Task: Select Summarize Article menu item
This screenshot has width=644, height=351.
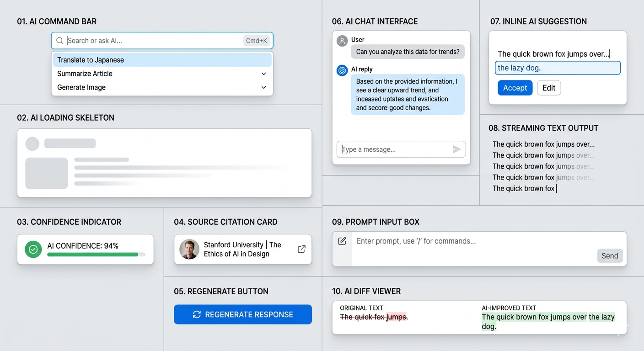Action: pyautogui.click(x=162, y=74)
